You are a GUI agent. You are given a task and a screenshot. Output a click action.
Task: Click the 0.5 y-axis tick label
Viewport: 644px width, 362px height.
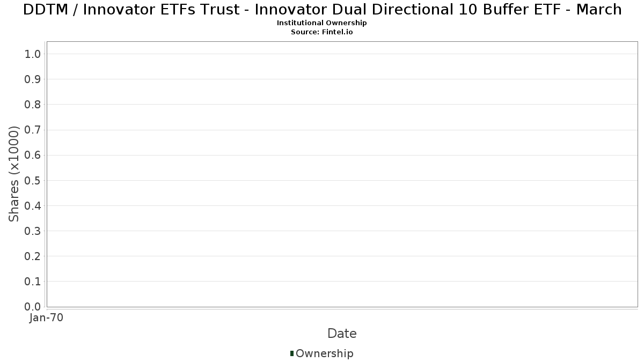click(x=33, y=180)
